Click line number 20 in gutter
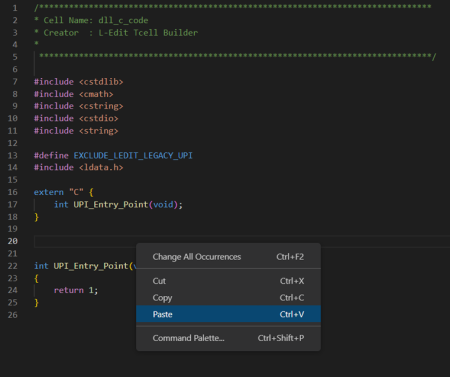Image resolution: width=450 pixels, height=377 pixels. (x=13, y=241)
